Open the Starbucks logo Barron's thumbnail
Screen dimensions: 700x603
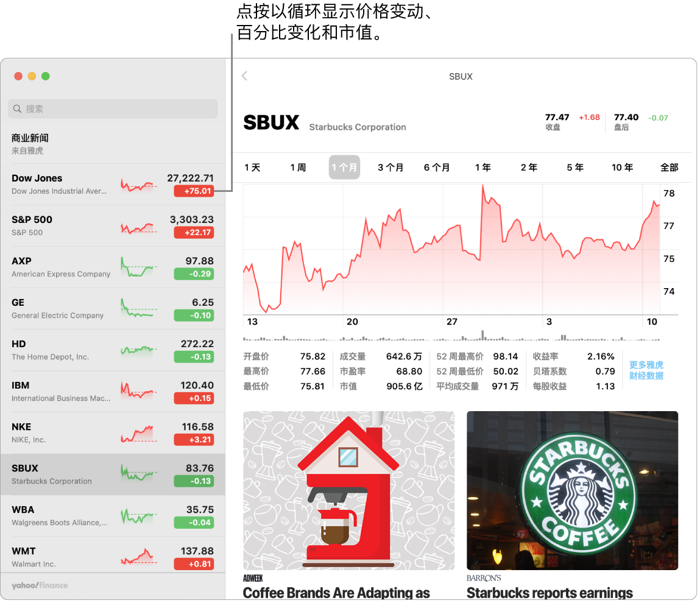click(x=572, y=490)
